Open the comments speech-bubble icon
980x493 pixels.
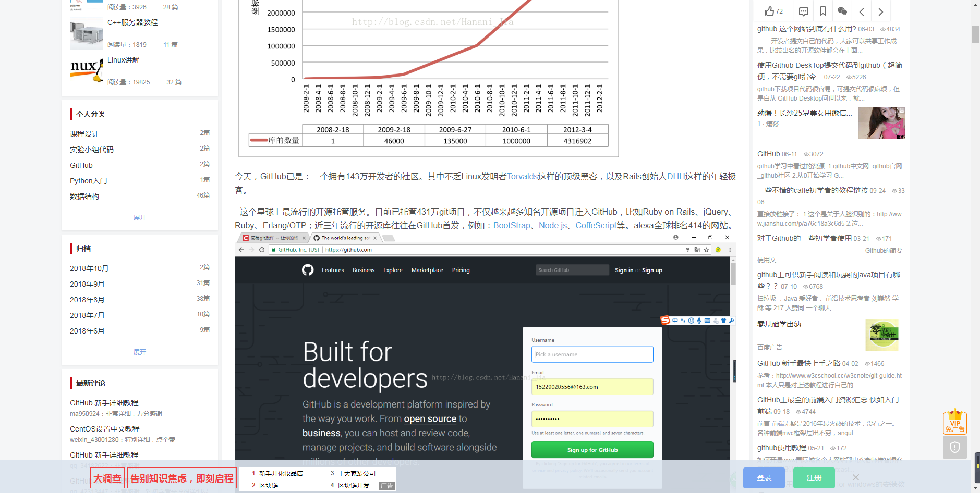[804, 11]
